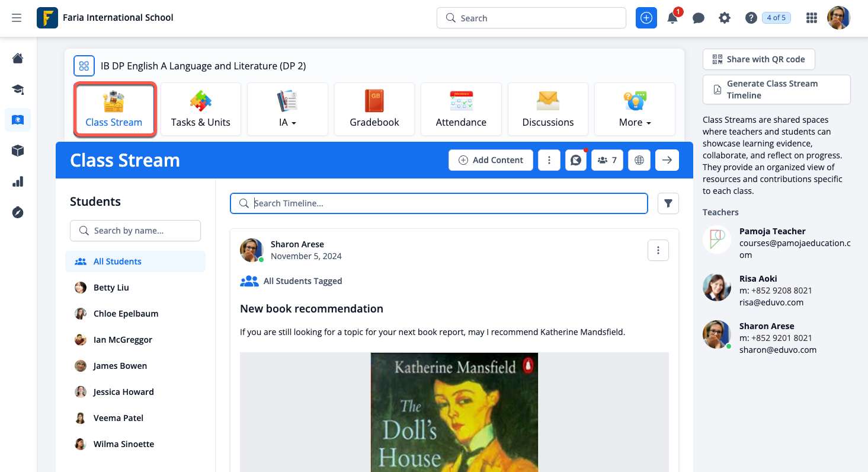Open the compass icon in left sidebar

point(18,212)
